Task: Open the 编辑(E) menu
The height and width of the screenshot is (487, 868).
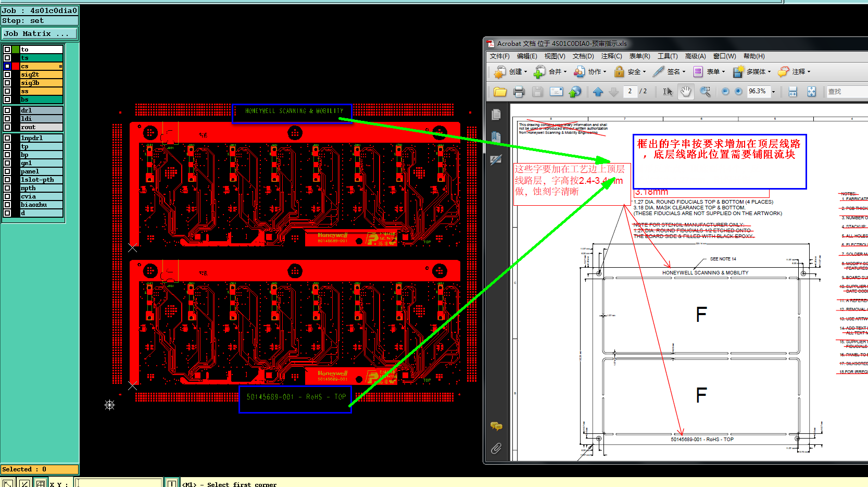Action: click(x=527, y=56)
